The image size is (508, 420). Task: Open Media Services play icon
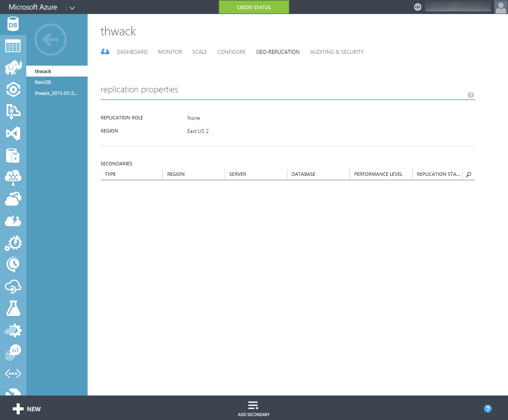click(13, 90)
